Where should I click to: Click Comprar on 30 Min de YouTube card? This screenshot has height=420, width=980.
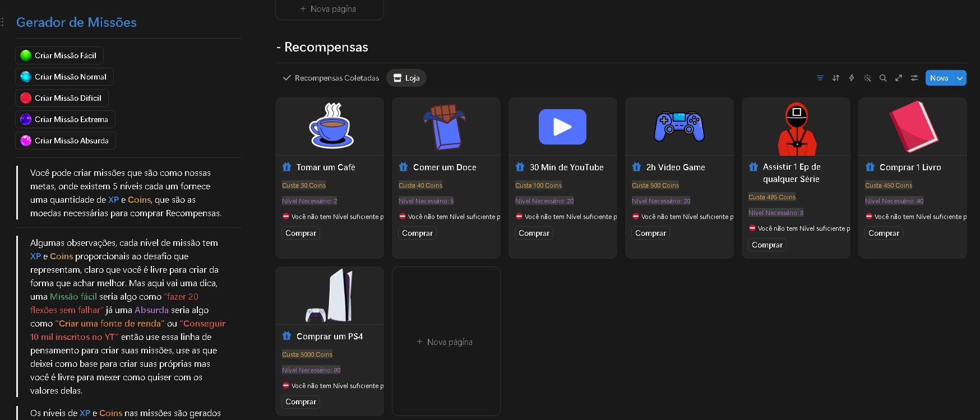click(x=534, y=233)
